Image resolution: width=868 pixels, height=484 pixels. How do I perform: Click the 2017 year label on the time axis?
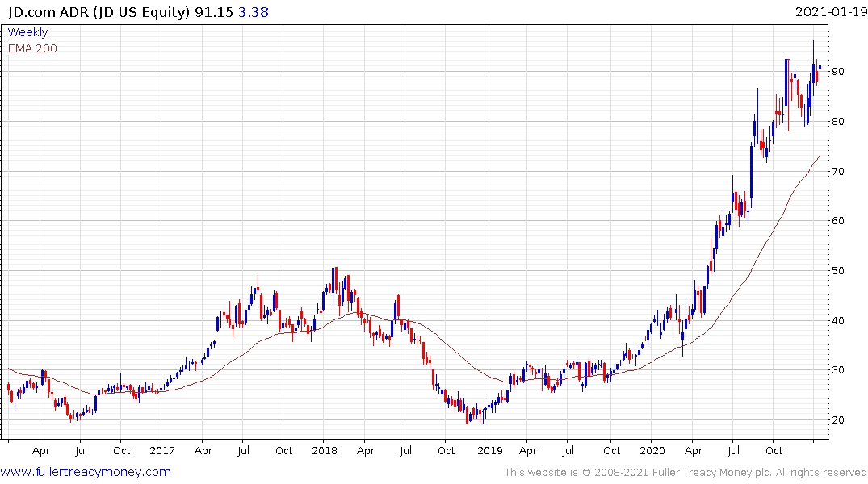click(162, 451)
